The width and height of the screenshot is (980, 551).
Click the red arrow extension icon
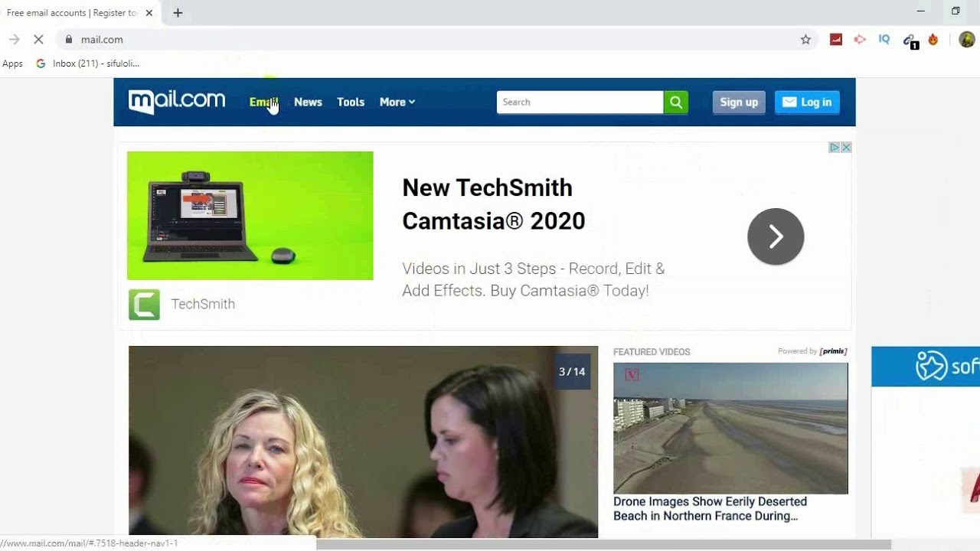[860, 40]
